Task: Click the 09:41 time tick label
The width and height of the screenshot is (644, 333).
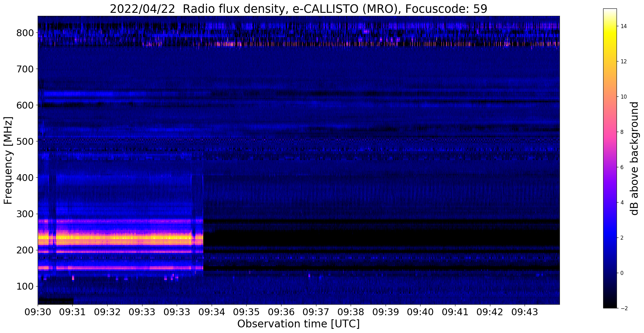Action: (x=455, y=312)
